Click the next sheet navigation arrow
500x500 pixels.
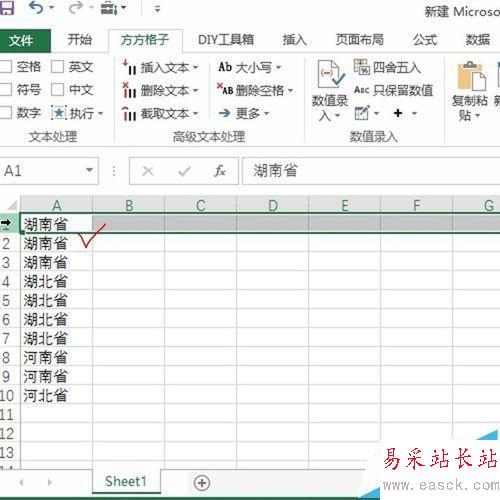point(50,482)
